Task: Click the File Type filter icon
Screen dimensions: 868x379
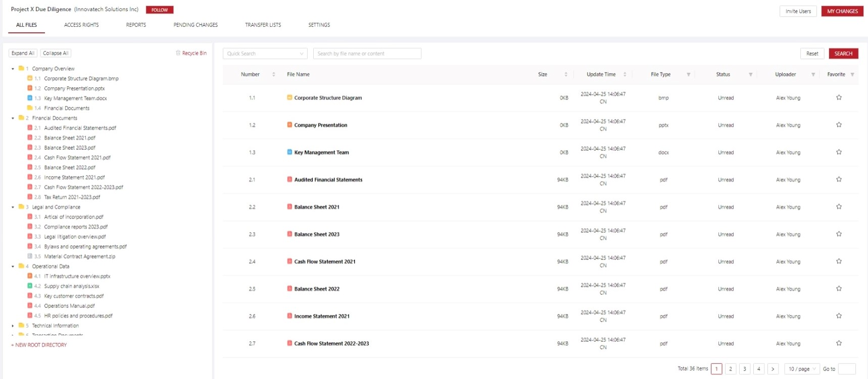Action: click(688, 75)
